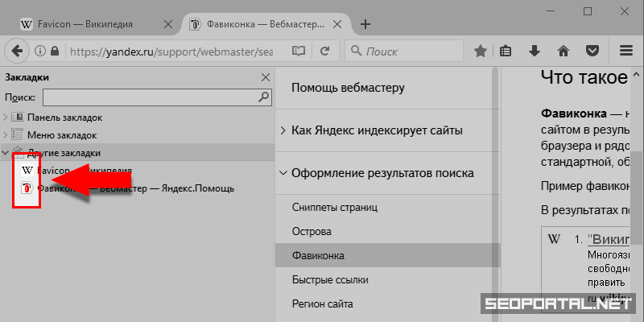Show site information icon in address bar
The height and width of the screenshot is (322, 644).
(40, 52)
